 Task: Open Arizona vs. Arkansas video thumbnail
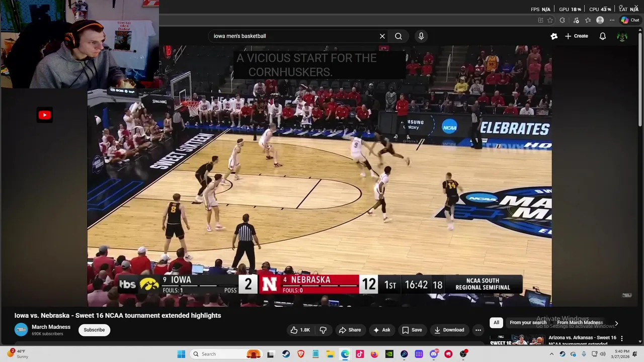[x=517, y=340]
